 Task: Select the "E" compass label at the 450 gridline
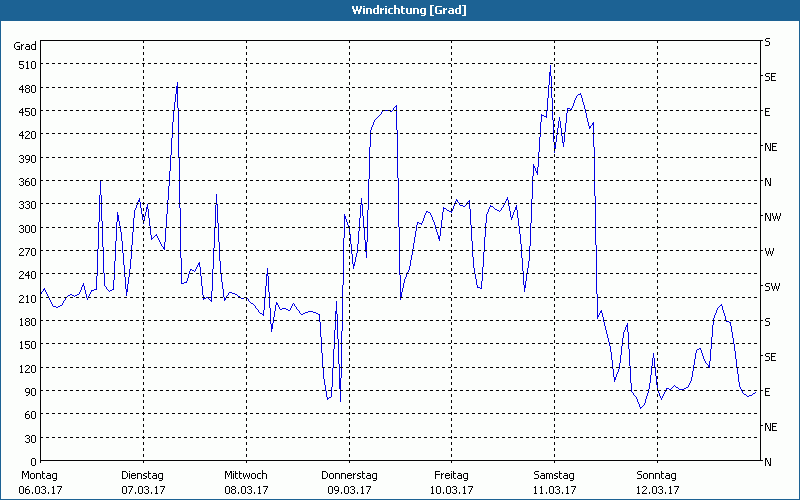click(x=767, y=112)
